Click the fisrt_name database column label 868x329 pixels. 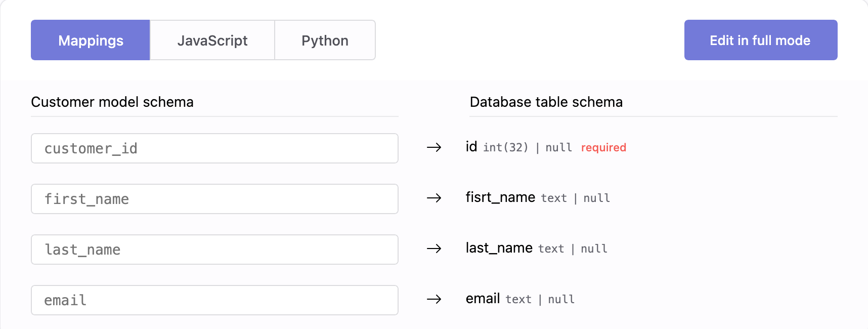[x=500, y=197]
